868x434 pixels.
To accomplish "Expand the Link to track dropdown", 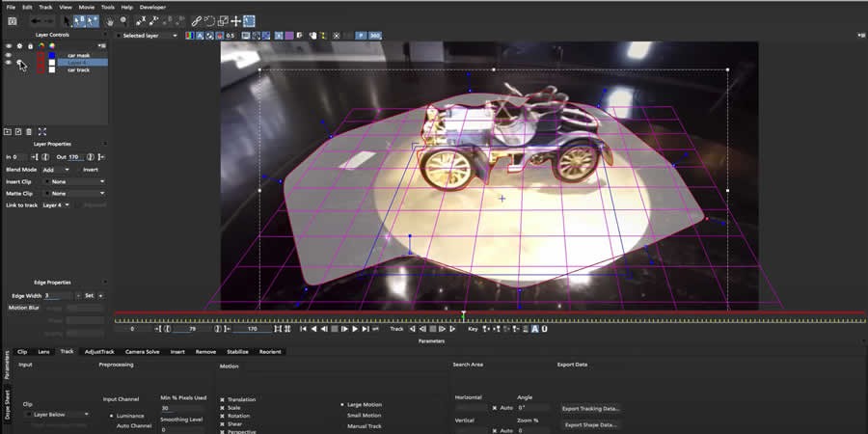I will point(56,204).
